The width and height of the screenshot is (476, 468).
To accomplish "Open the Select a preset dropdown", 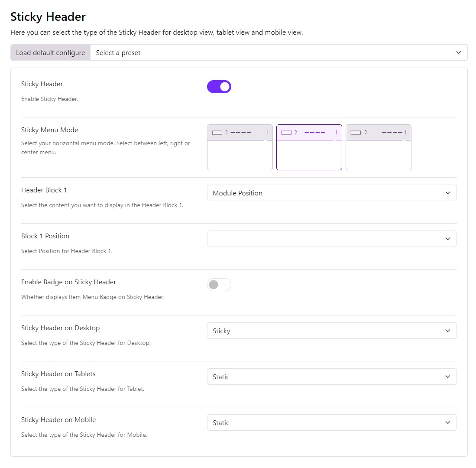I will coord(278,52).
